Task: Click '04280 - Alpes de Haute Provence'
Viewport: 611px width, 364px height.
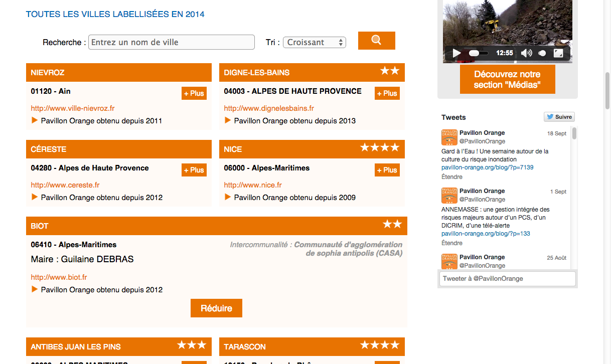Action: tap(90, 168)
